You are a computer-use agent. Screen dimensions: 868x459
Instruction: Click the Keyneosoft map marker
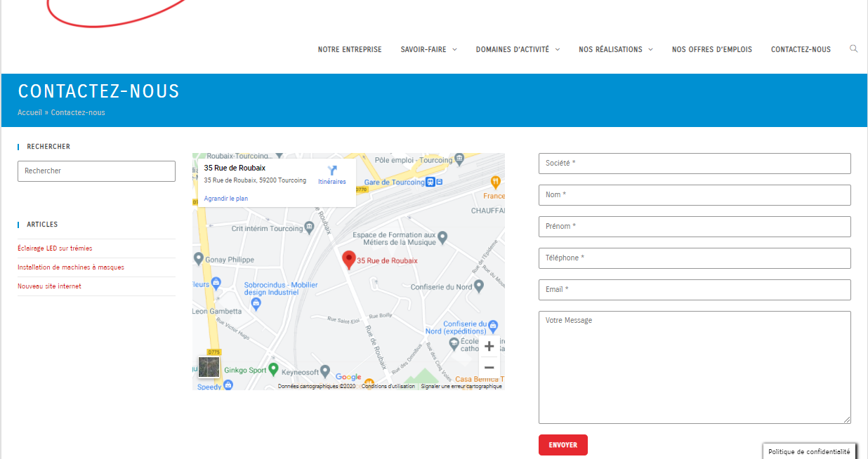325,371
